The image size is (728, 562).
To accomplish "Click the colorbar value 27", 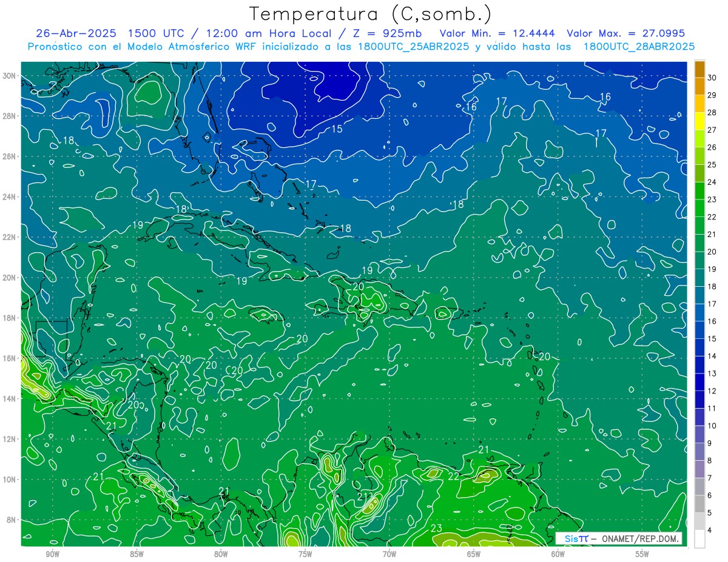I will (712, 129).
